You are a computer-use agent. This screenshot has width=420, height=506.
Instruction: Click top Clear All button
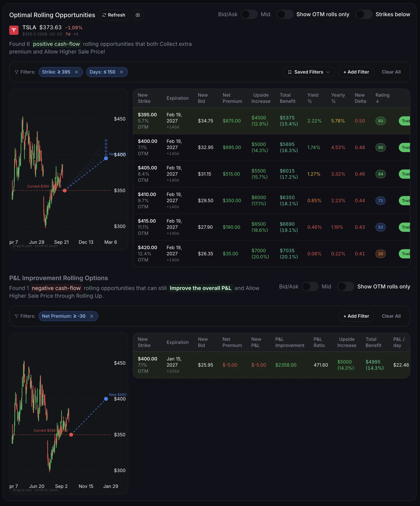click(391, 72)
